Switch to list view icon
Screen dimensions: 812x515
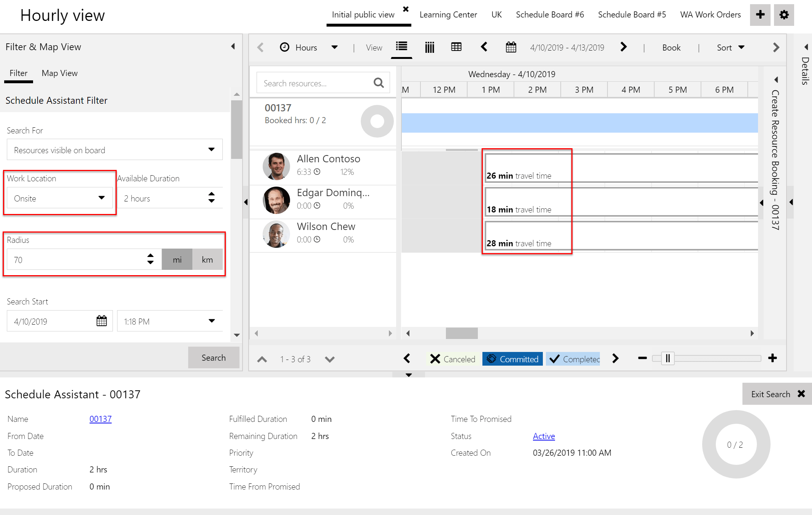pos(401,47)
